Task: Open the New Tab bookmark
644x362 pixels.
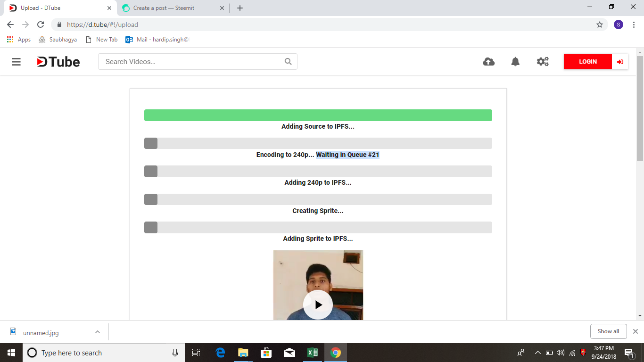Action: pos(101,40)
